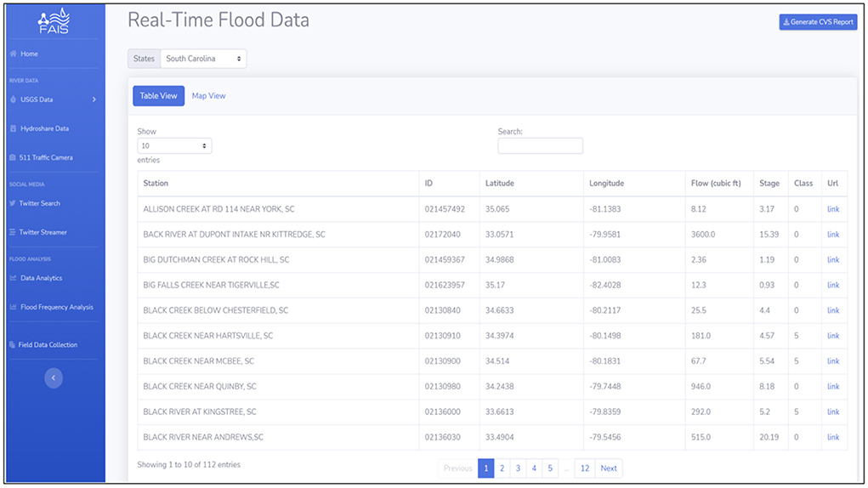Viewport: 868px width, 488px height.
Task: Sort table by Flow (cubic ft) header
Action: [x=719, y=183]
